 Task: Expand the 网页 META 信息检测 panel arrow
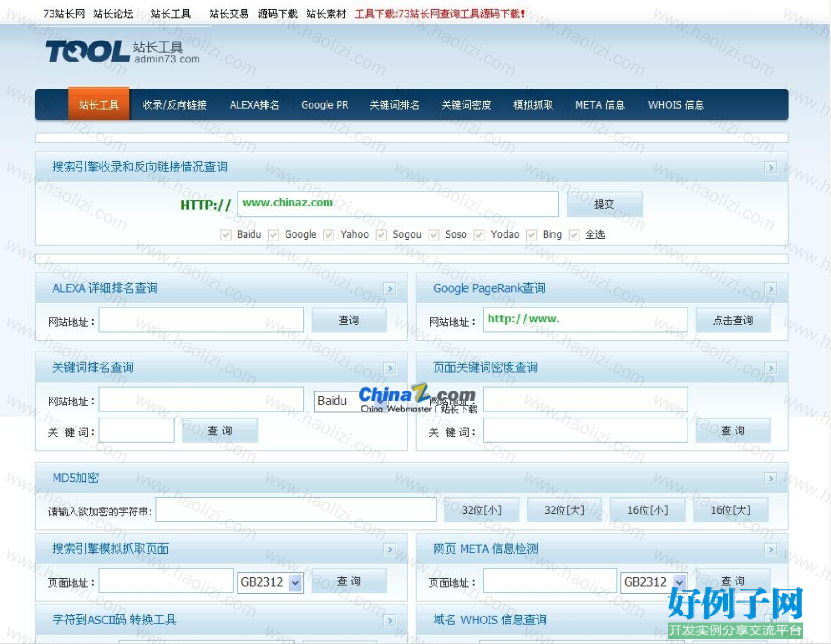point(771,550)
